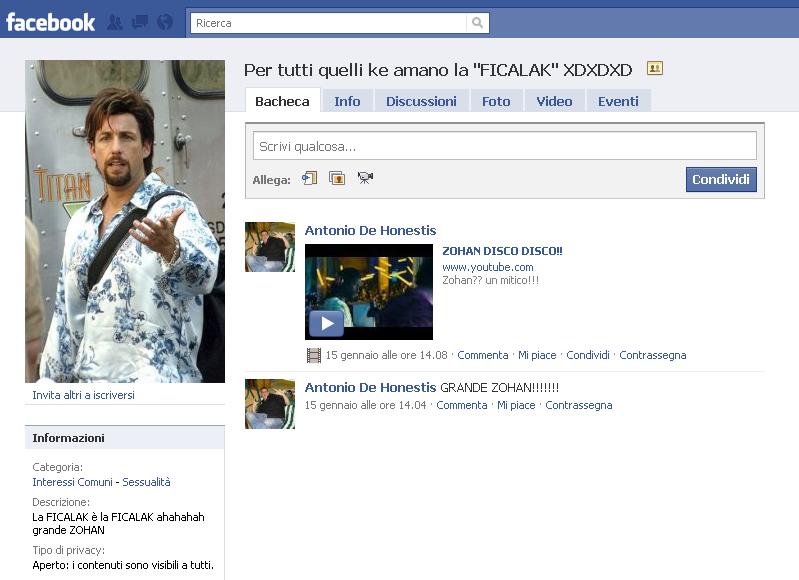This screenshot has width=799, height=580.
Task: Switch to the Info tab
Action: [347, 101]
